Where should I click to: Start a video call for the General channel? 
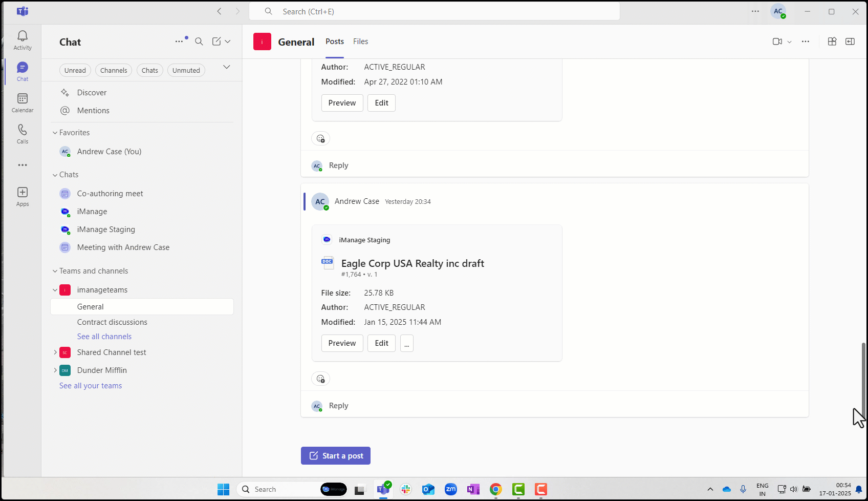click(777, 41)
